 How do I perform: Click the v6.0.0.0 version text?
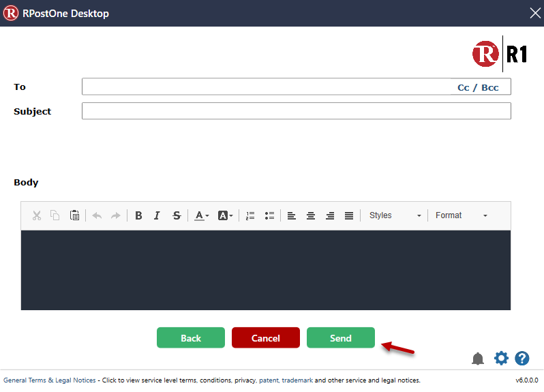527,380
